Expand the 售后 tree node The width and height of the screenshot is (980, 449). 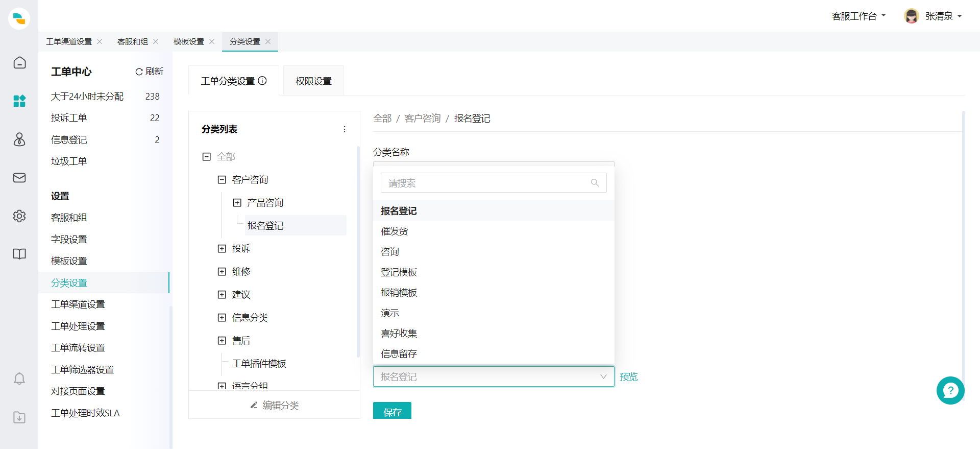[x=222, y=341]
